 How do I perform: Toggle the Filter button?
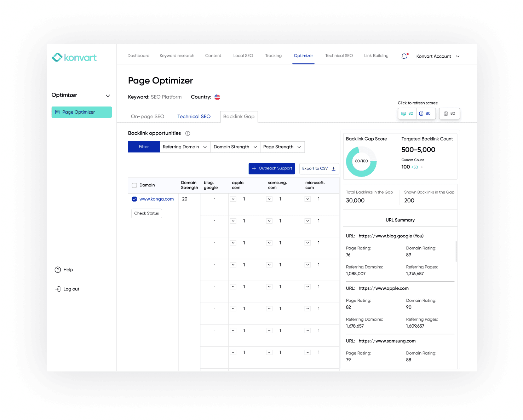coord(144,146)
